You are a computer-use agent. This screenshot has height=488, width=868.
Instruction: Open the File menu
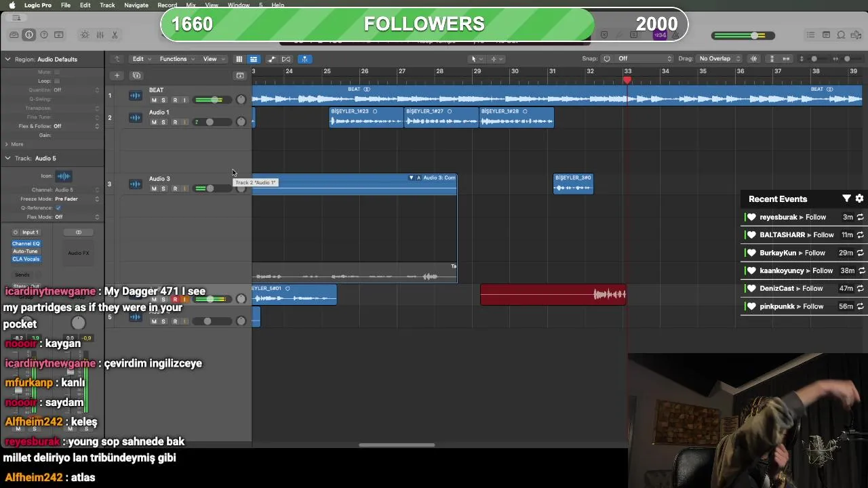[66, 5]
